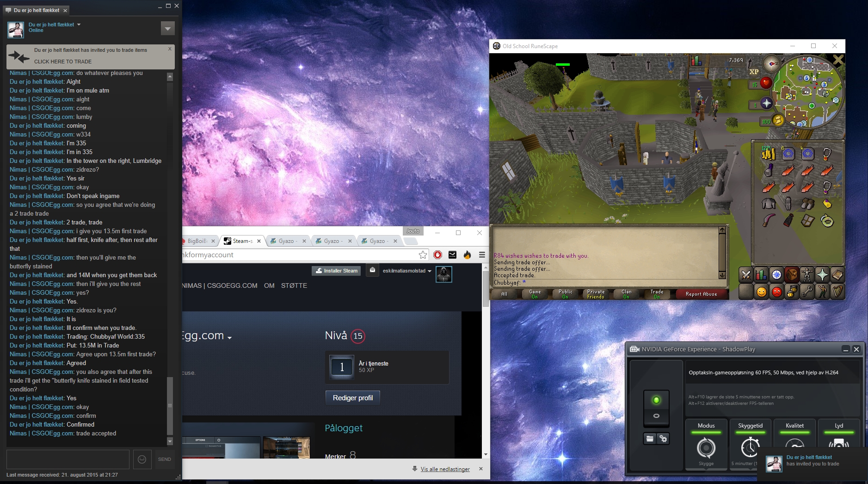Click the Steam extension icon in Chrome
Image resolution: width=868 pixels, height=484 pixels.
point(452,254)
